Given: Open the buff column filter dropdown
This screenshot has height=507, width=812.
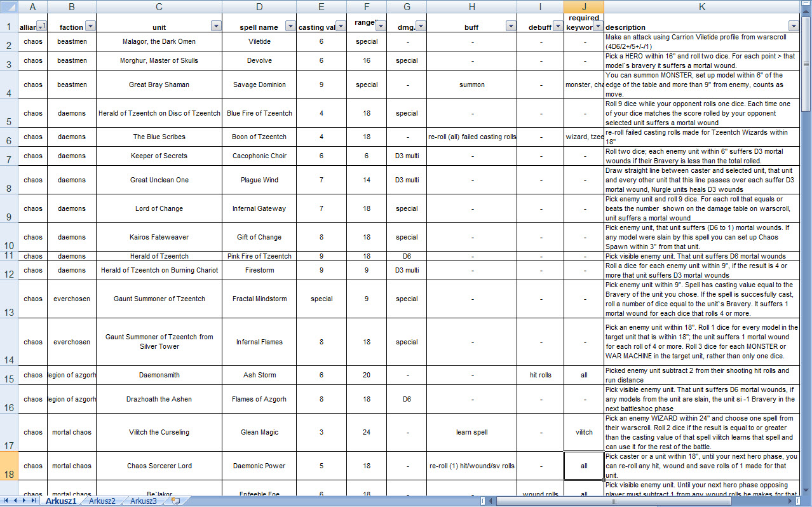Looking at the screenshot, I should coord(511,27).
